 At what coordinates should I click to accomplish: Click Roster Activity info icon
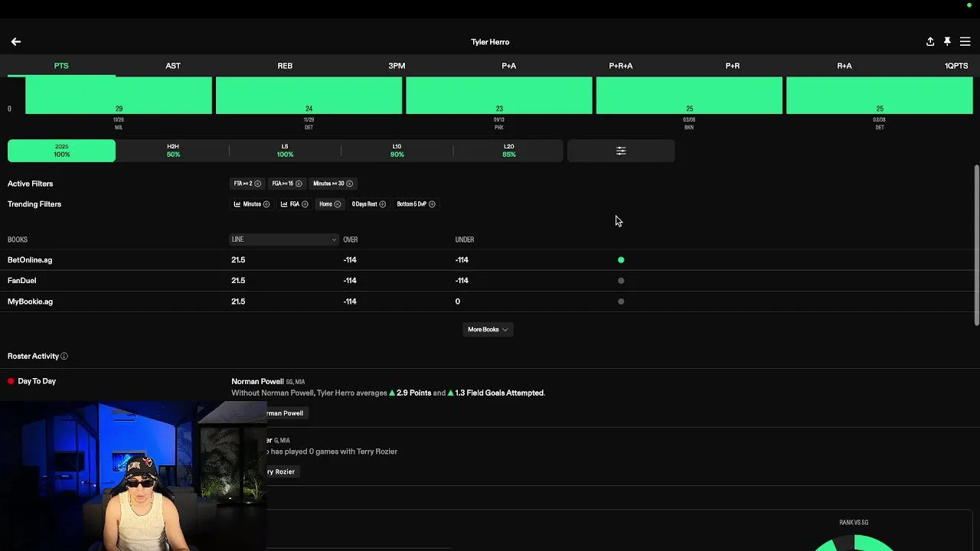(x=64, y=357)
